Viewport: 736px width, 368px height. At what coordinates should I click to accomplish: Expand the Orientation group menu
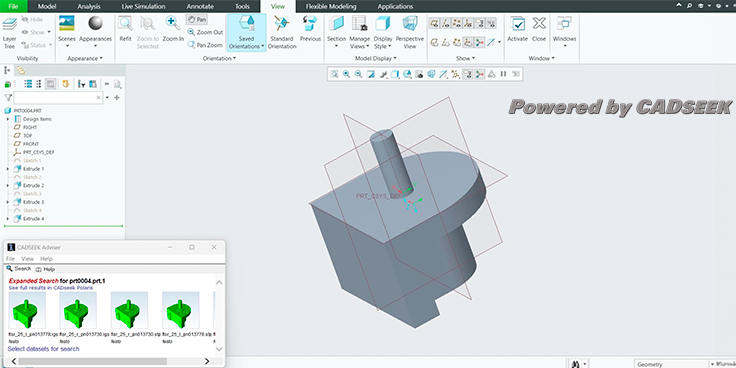pyautogui.click(x=219, y=58)
